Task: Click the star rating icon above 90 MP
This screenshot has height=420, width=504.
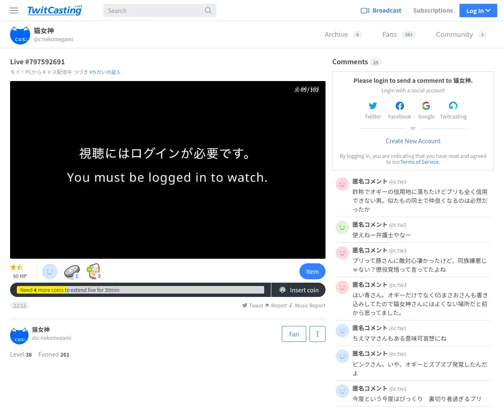Action: (x=17, y=267)
